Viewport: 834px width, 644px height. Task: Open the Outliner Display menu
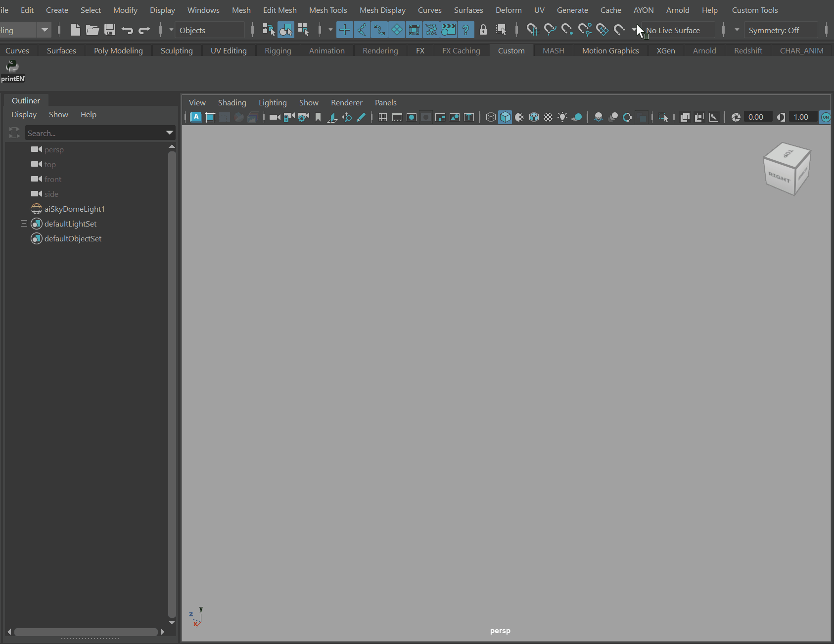point(24,114)
